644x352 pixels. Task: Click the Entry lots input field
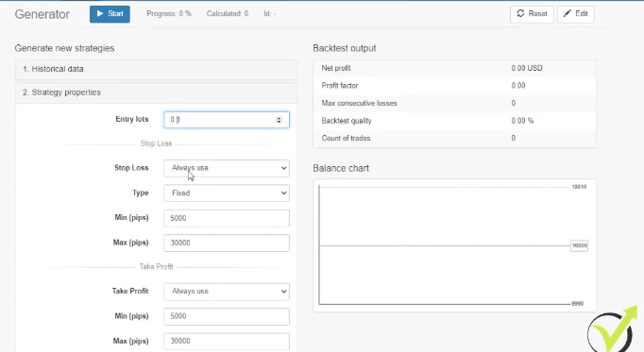tap(227, 120)
